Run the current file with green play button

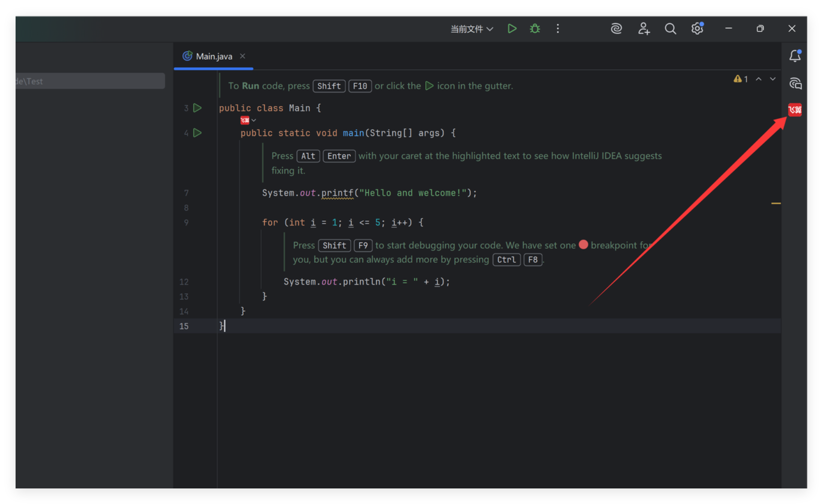[x=511, y=29]
